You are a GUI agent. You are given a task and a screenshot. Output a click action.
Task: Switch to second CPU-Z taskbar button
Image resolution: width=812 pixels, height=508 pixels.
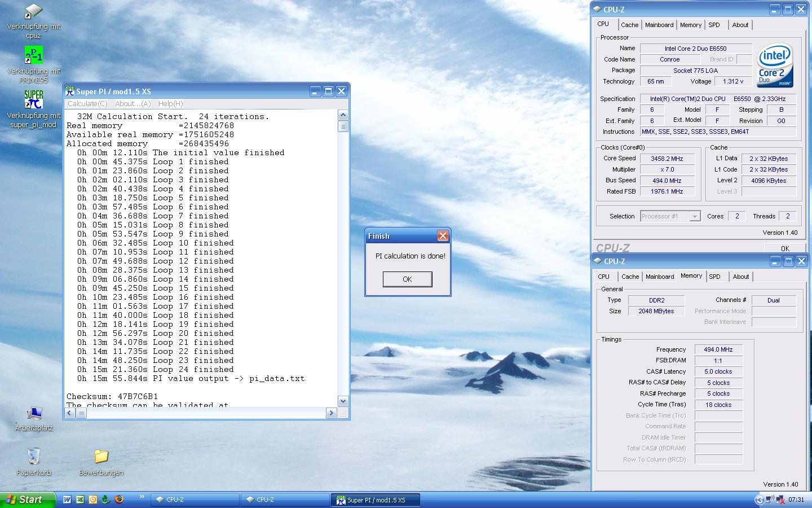click(x=286, y=500)
